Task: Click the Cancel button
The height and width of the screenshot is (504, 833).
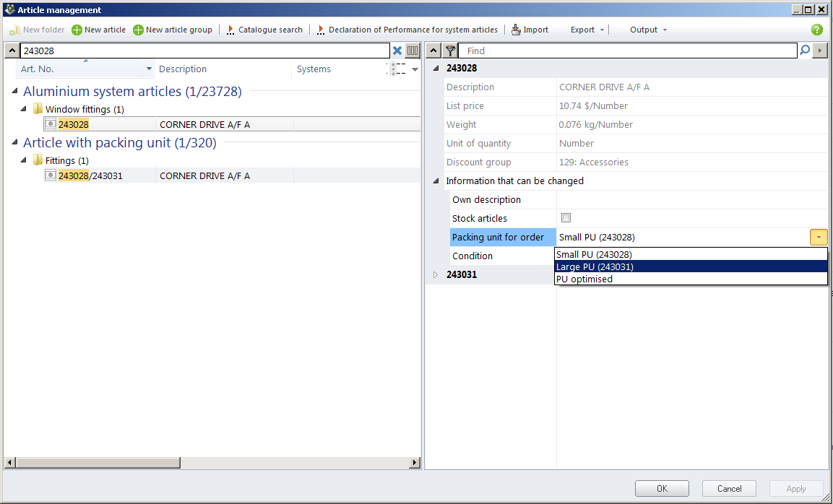Action: (729, 489)
